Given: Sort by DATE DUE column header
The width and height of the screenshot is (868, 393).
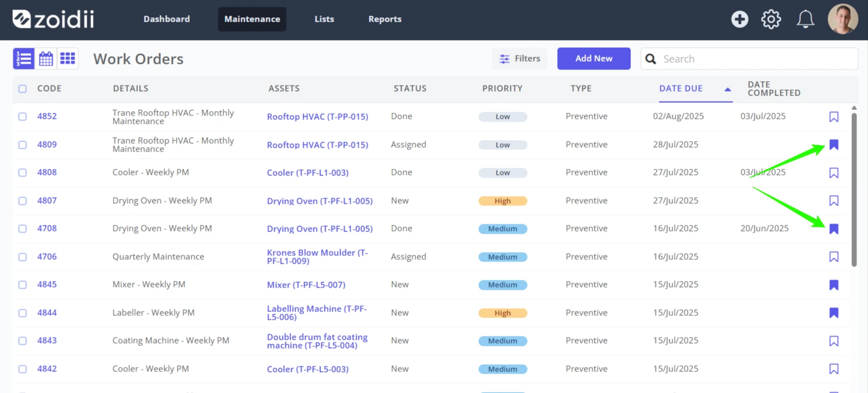Looking at the screenshot, I should click(681, 88).
